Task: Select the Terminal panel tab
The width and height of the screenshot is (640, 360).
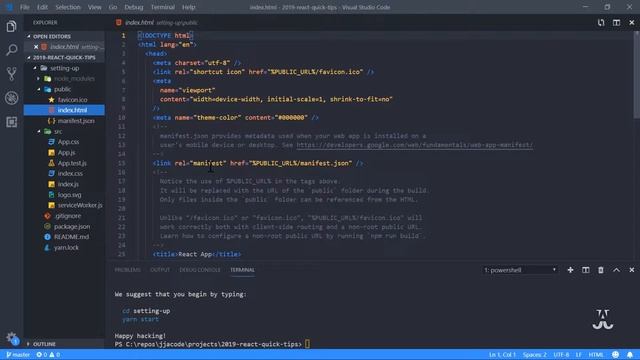Action: (x=242, y=270)
